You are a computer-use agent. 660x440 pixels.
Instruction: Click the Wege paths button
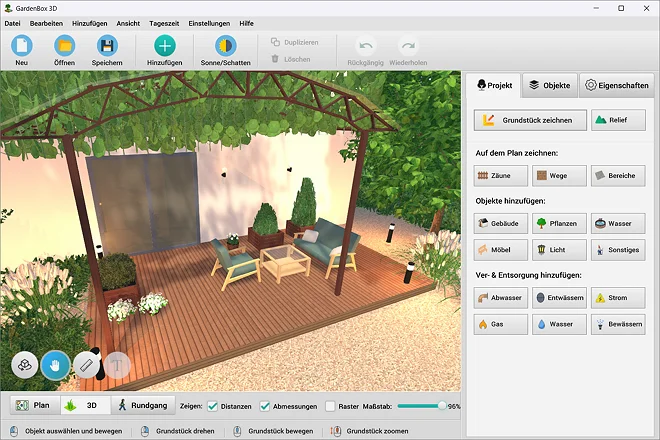[559, 176]
